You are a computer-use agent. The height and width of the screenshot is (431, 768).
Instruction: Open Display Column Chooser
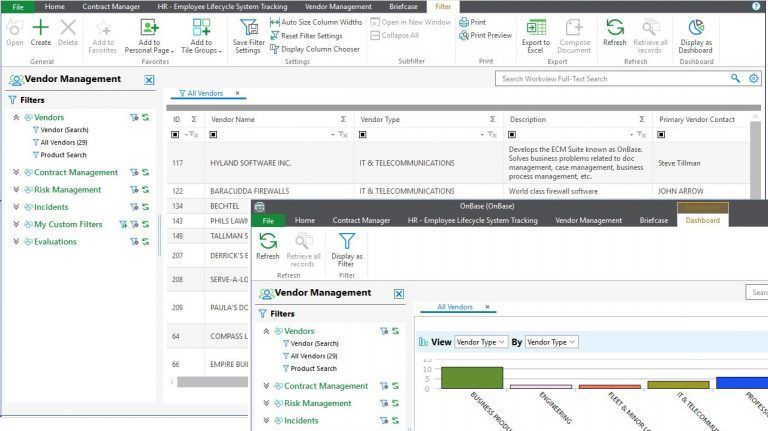pos(315,49)
